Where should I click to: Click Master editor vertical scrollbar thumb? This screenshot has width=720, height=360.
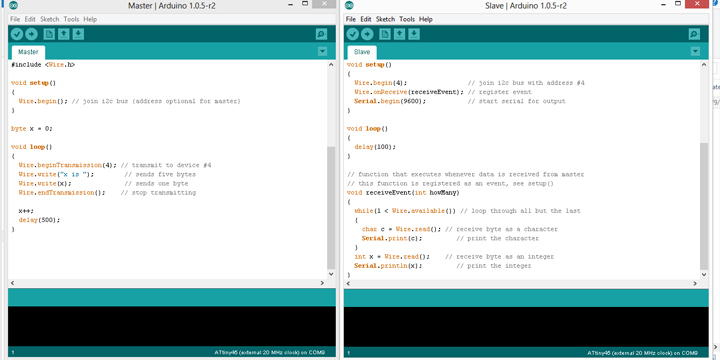click(331, 208)
